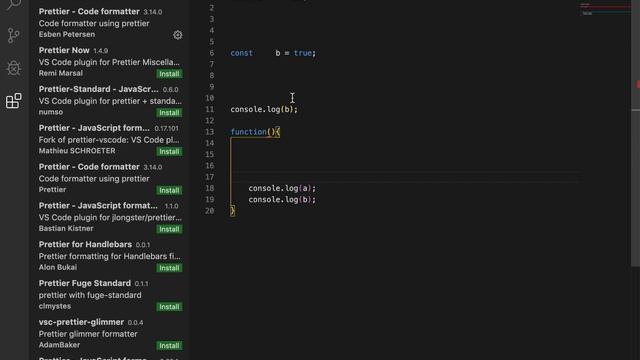The image size is (640, 360).
Task: Select the Prettier for Handlebars title
Action: pos(85,244)
